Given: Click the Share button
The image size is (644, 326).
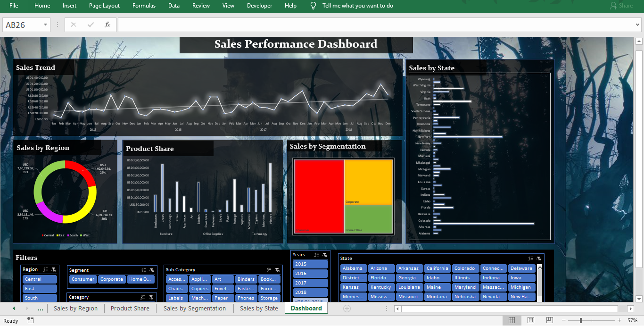Looking at the screenshot, I should click(622, 6).
